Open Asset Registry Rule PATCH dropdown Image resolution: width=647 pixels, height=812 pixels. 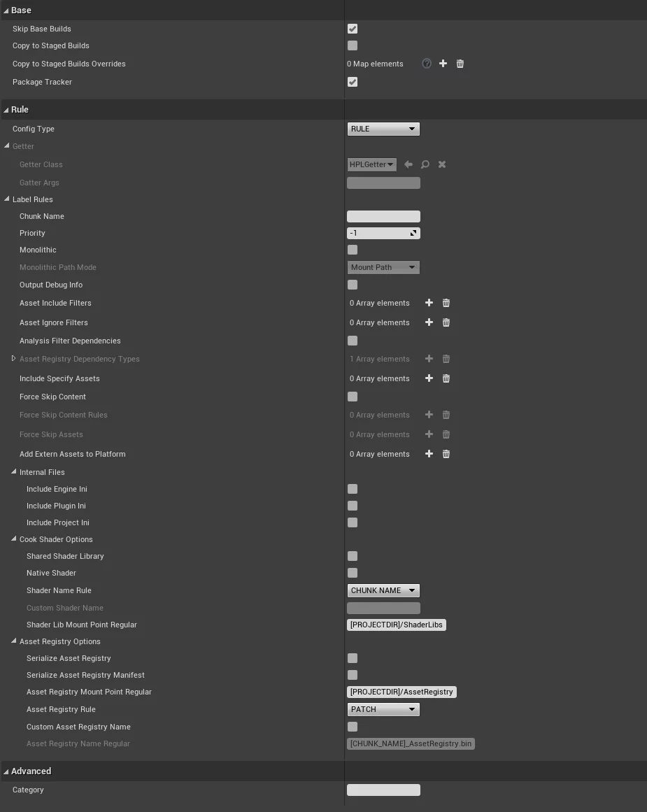(x=383, y=709)
